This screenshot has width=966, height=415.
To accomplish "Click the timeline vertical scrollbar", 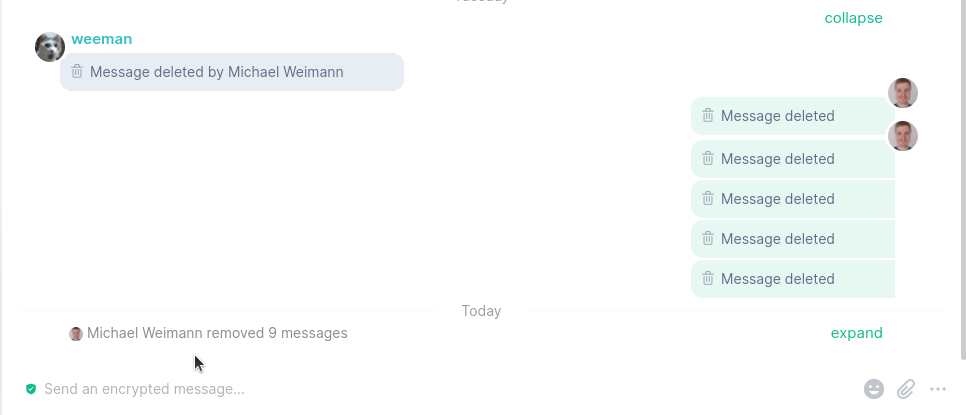I will (963, 179).
